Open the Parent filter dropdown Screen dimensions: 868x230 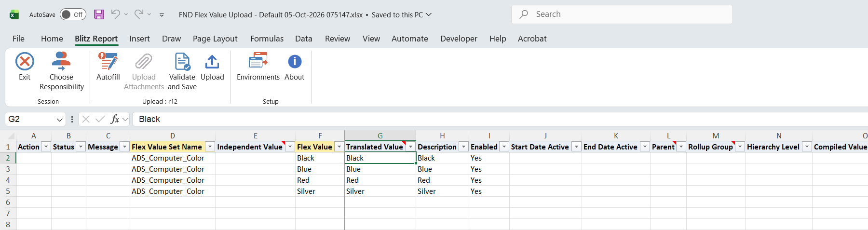pos(681,147)
